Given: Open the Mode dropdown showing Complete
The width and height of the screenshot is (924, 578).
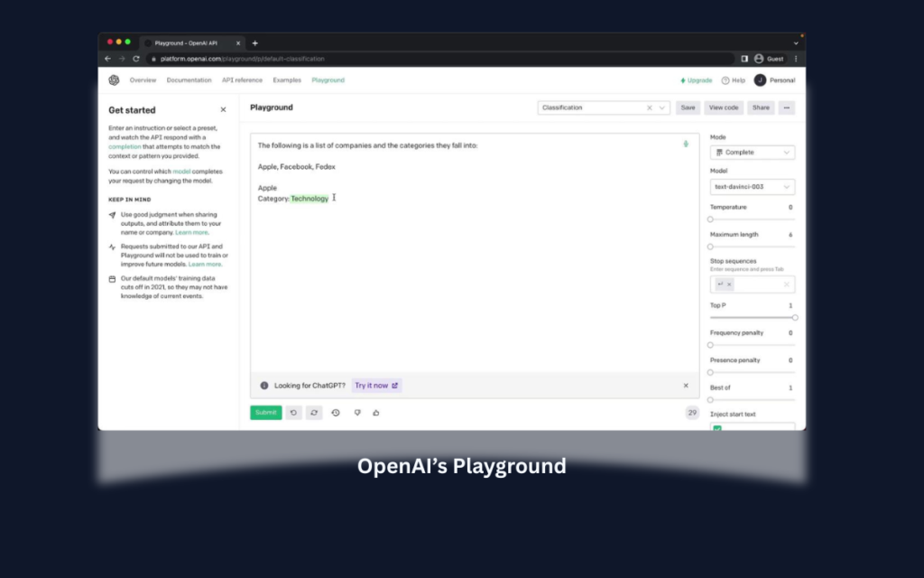Looking at the screenshot, I should click(x=753, y=152).
